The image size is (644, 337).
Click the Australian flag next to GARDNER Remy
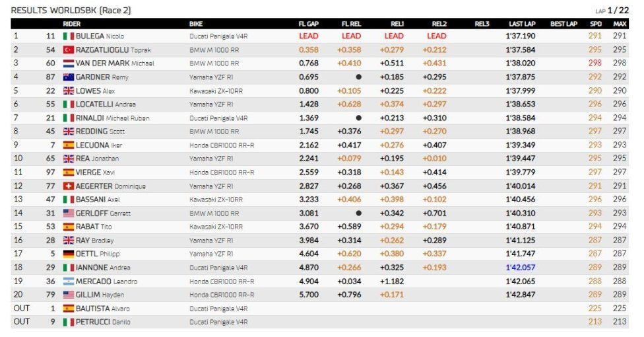coord(68,77)
